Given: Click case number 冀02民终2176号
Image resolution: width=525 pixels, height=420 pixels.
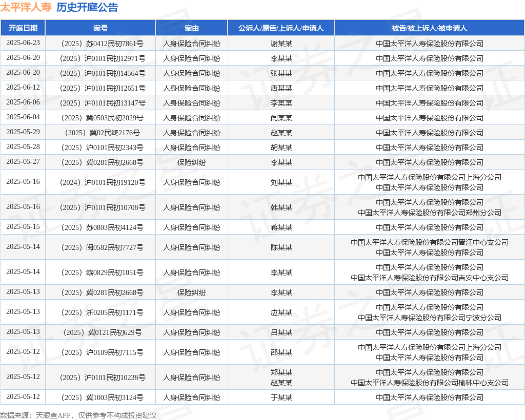Looking at the screenshot, I should coord(102,133).
